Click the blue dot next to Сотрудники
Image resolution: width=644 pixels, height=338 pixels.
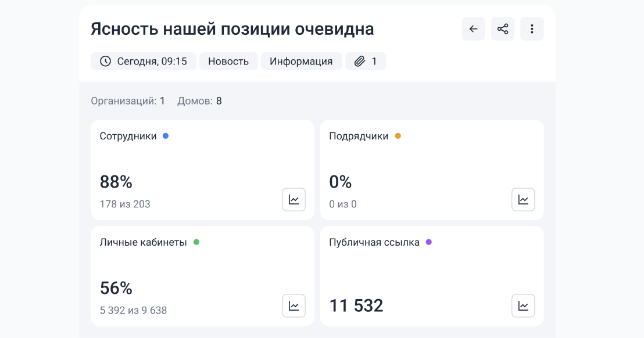[166, 136]
